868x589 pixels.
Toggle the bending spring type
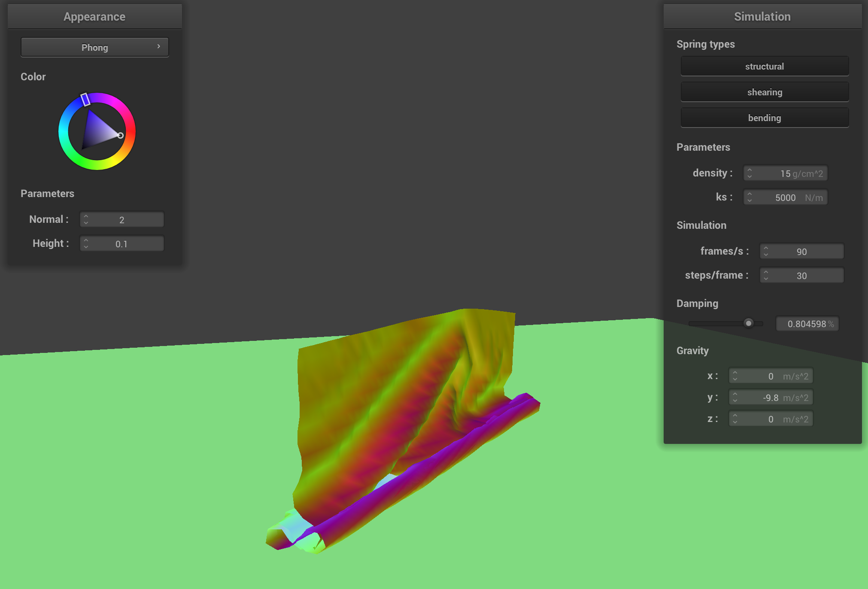[764, 118]
